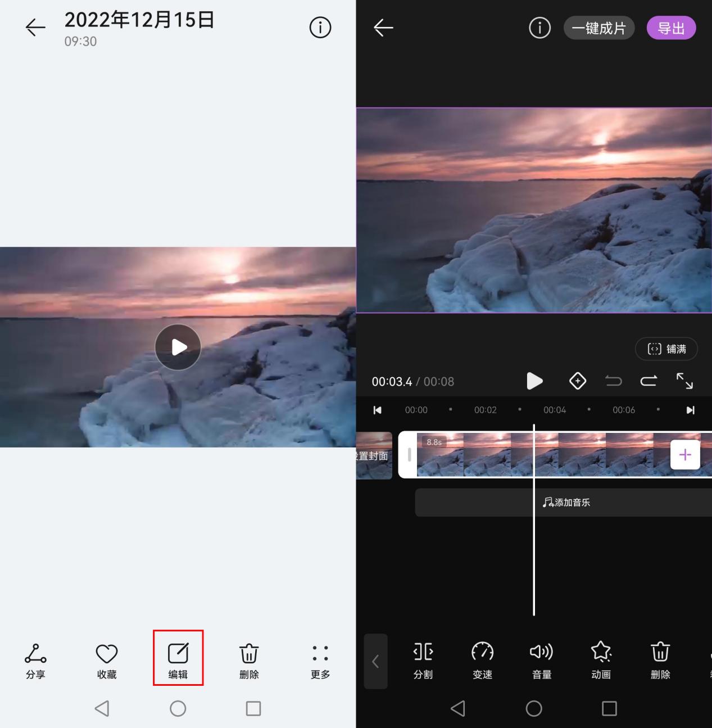The width and height of the screenshot is (712, 728).
Task: Expand editor preview to fullscreen
Action: (x=684, y=381)
